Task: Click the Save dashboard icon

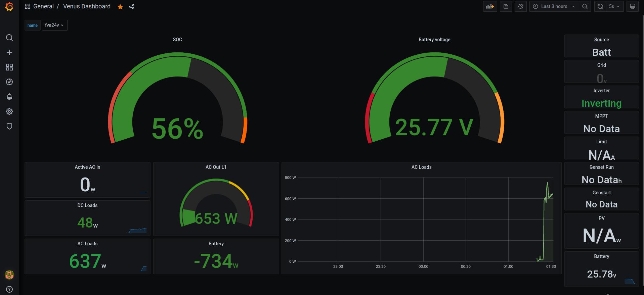Action: point(506,6)
